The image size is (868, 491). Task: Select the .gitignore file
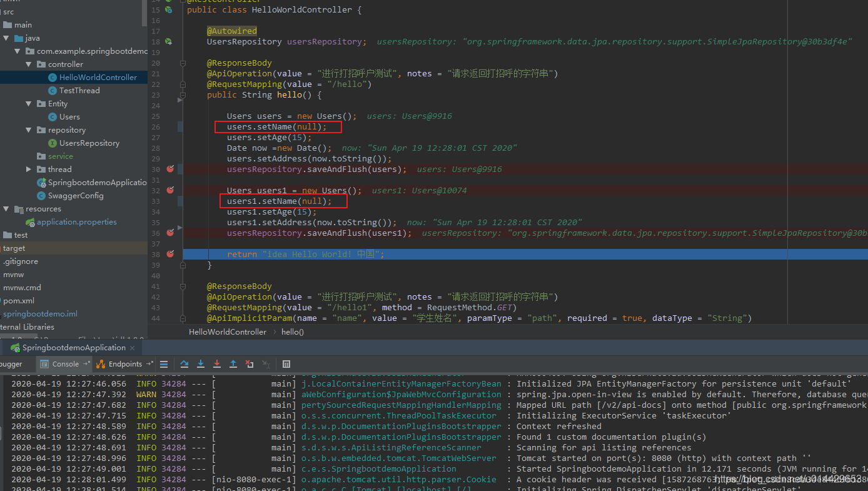(21, 261)
